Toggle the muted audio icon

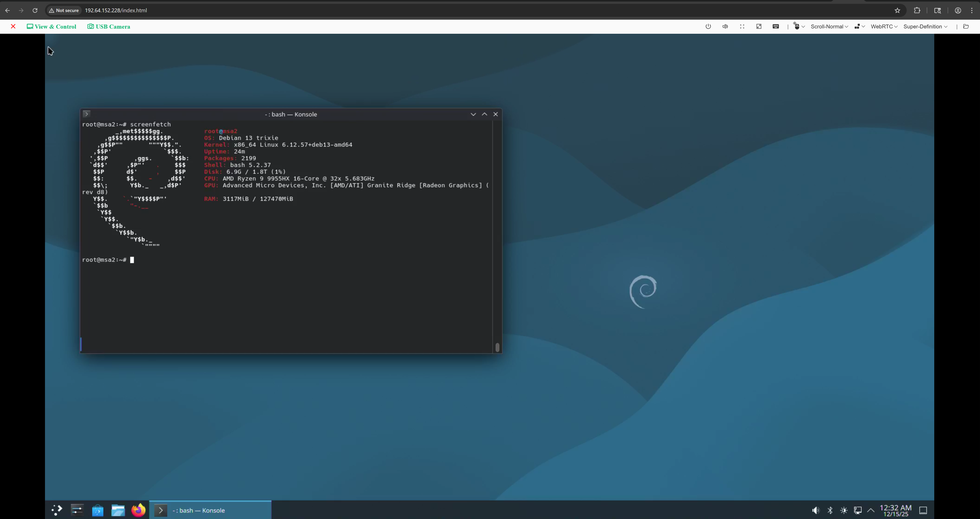click(725, 27)
